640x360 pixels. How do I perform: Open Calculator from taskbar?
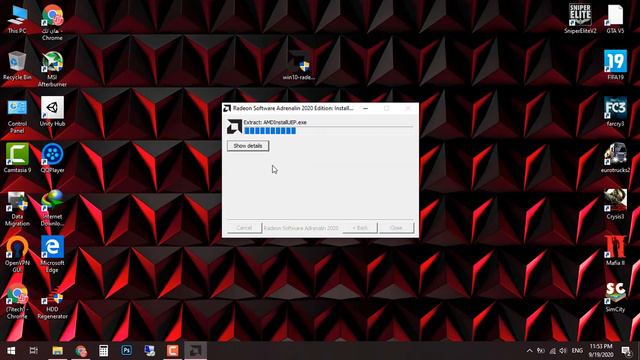point(104,351)
